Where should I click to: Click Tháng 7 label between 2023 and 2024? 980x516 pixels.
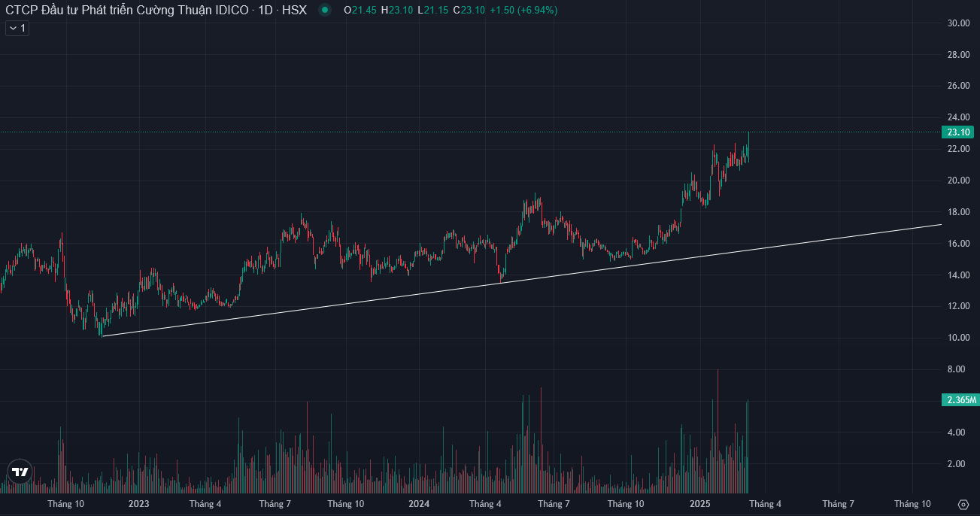click(275, 504)
